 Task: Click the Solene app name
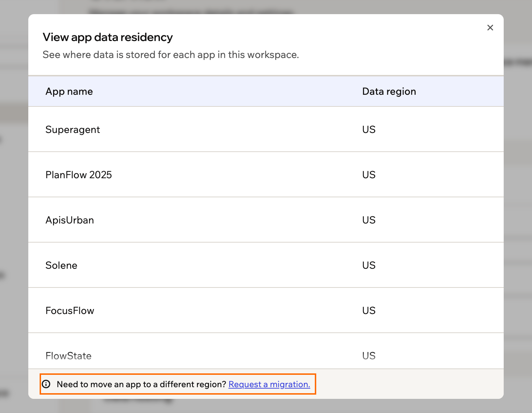click(x=62, y=265)
